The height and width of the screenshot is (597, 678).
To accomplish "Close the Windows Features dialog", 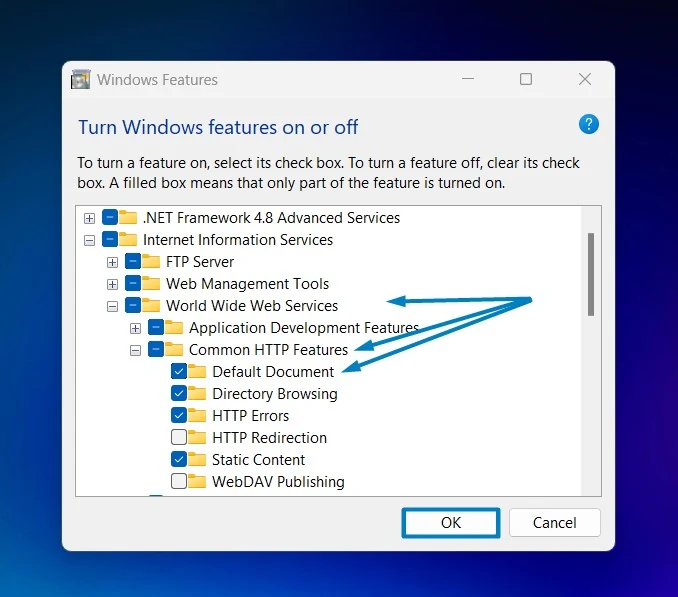I will click(585, 79).
